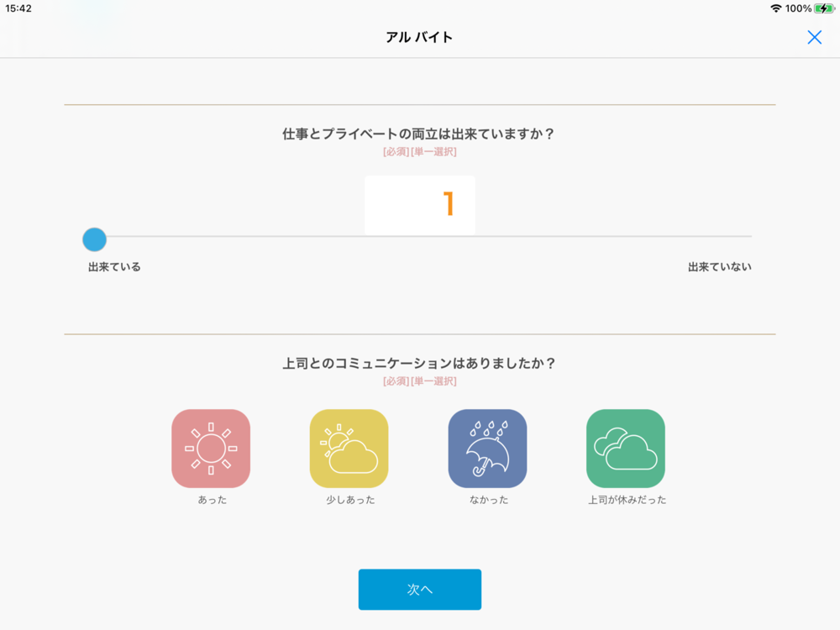Tap the 次へ button
Image resolution: width=840 pixels, height=630 pixels.
(420, 590)
